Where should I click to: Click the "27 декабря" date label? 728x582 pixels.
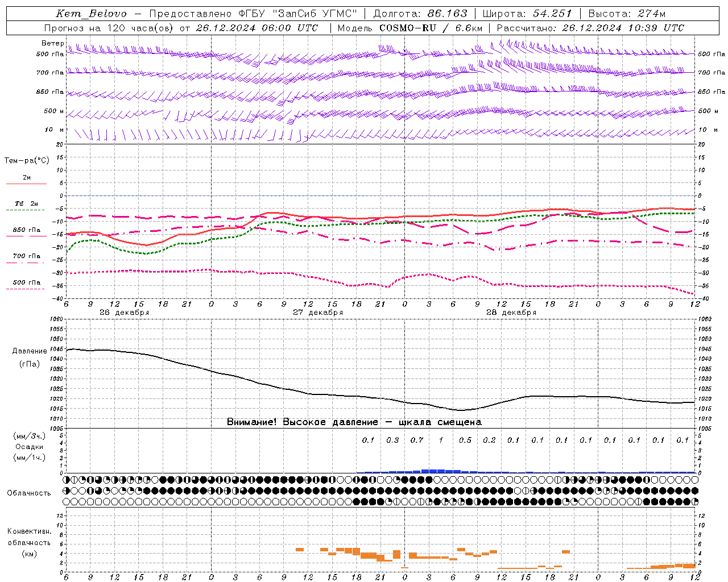(x=317, y=313)
